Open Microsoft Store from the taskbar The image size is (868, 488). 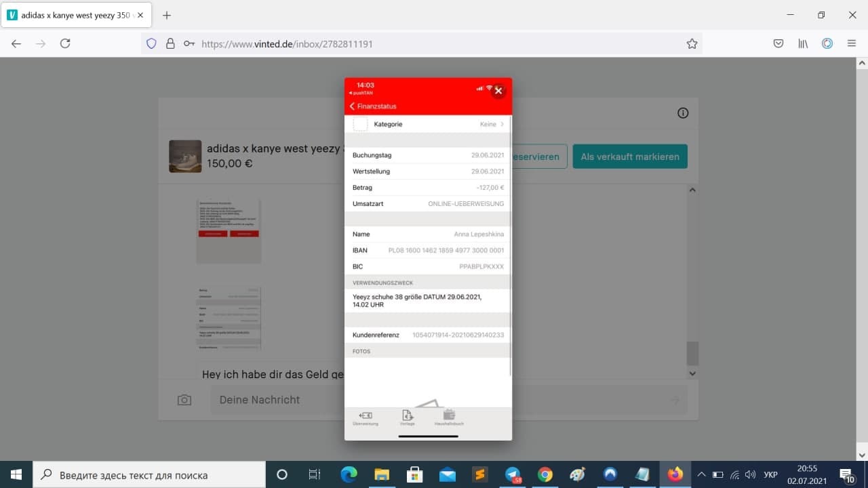414,474
